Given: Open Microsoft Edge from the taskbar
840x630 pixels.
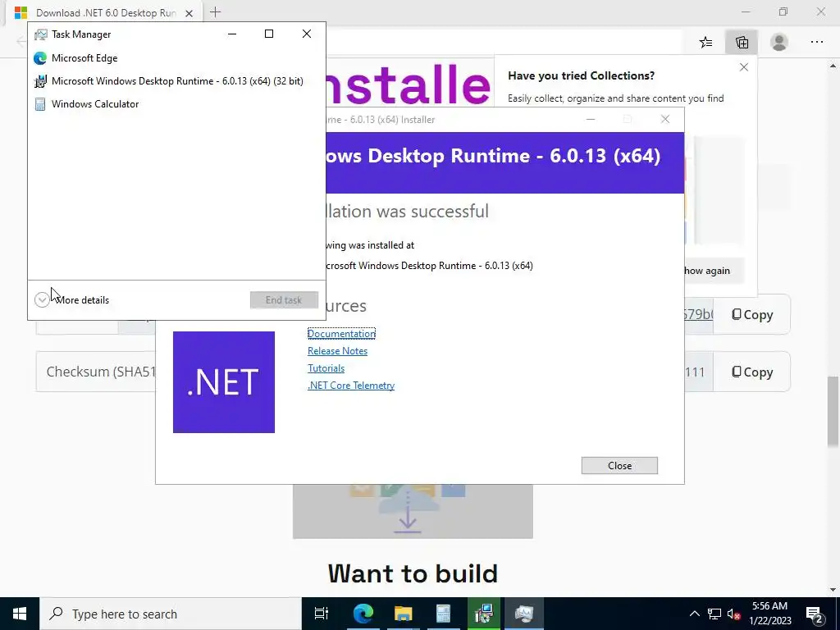Looking at the screenshot, I should coord(363,614).
